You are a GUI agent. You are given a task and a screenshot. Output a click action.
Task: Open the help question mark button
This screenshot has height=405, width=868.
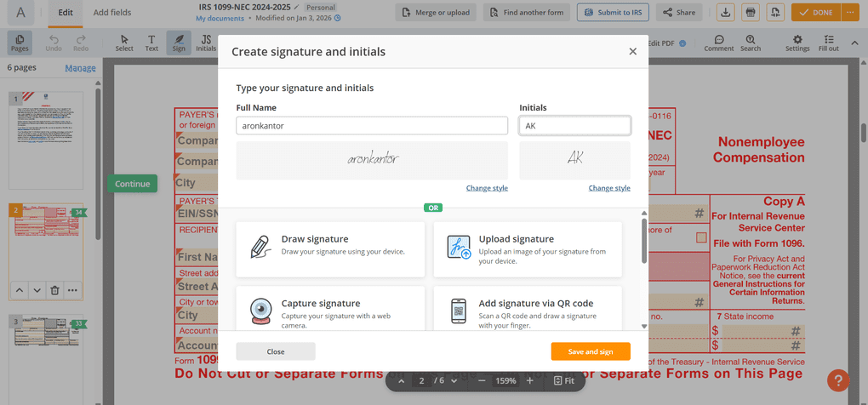coord(837,380)
